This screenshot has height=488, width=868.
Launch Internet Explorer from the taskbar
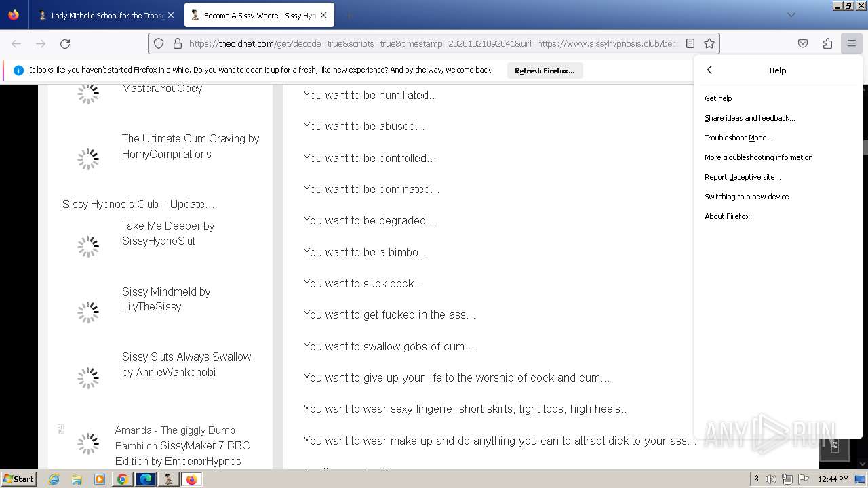[x=54, y=479]
